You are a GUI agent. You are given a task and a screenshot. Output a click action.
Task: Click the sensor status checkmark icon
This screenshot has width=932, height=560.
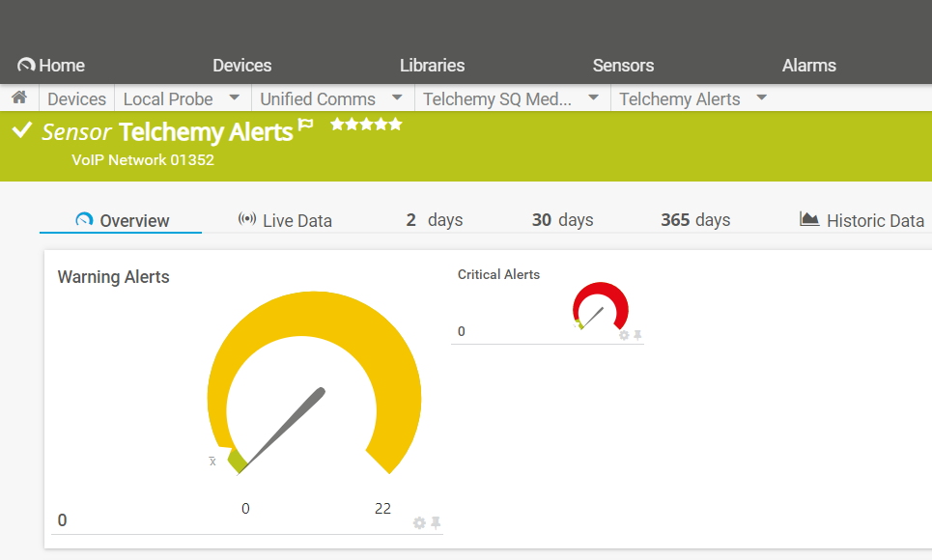21,131
